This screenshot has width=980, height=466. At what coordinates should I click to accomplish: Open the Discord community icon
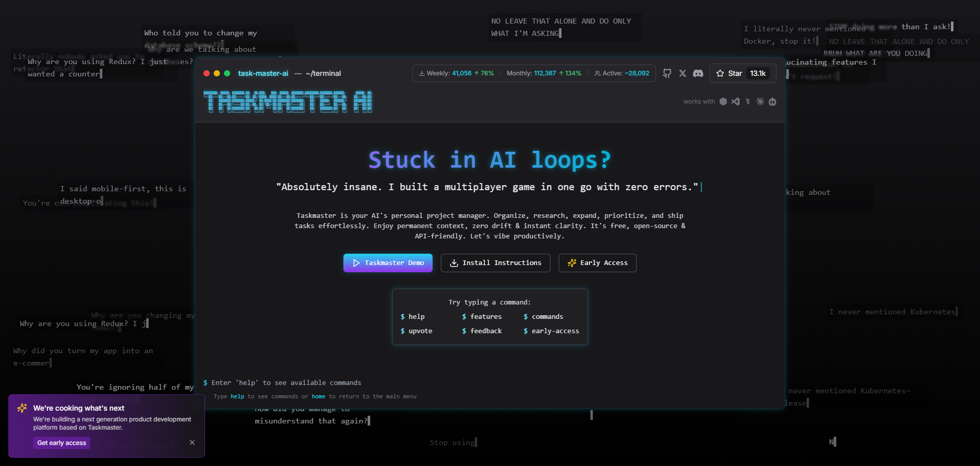point(698,73)
